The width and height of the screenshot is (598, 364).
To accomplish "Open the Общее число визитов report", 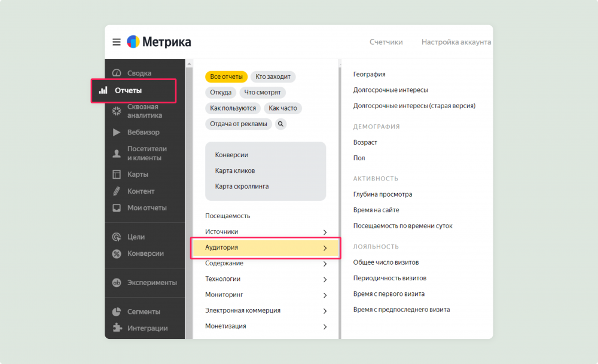I will [386, 262].
